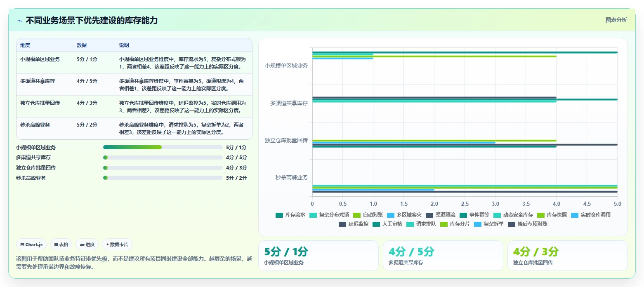
Task: Click the 小规模单区域业务 description in the table
Action: (183, 63)
